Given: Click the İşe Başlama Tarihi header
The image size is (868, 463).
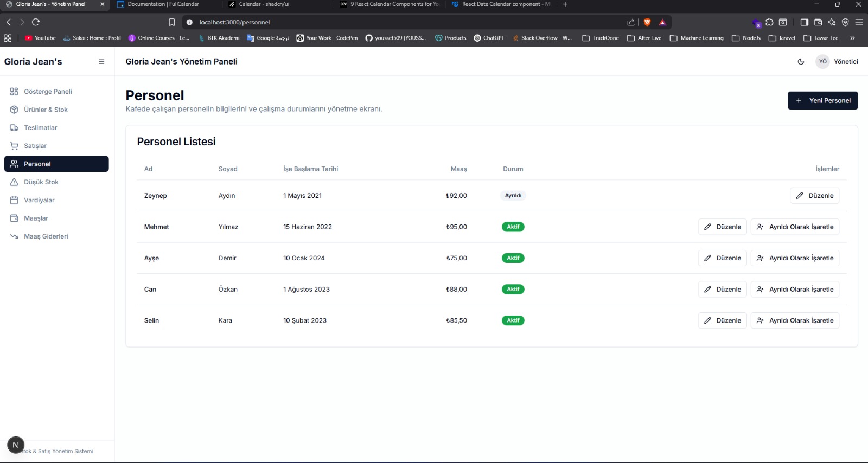Looking at the screenshot, I should click(x=310, y=169).
